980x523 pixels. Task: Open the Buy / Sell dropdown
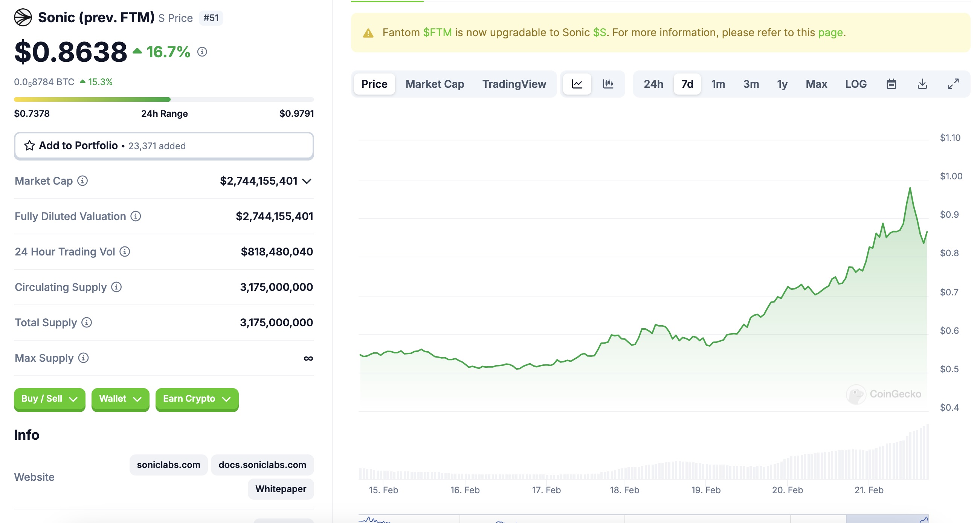tap(49, 399)
